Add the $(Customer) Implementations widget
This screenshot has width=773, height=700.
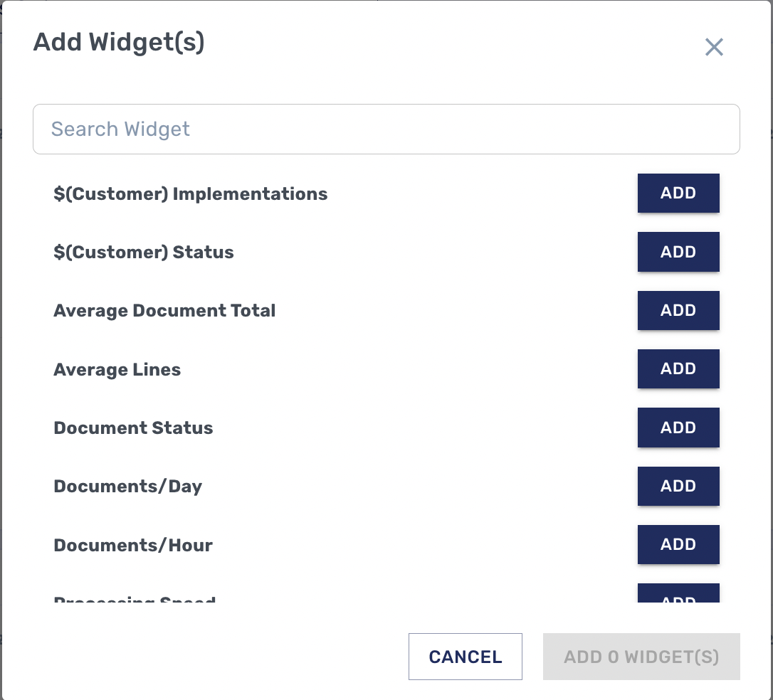click(678, 193)
